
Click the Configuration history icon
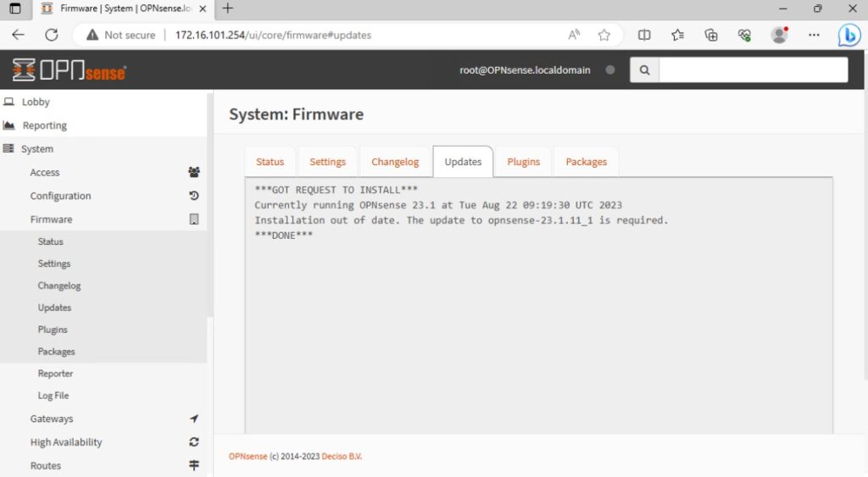[x=194, y=196]
